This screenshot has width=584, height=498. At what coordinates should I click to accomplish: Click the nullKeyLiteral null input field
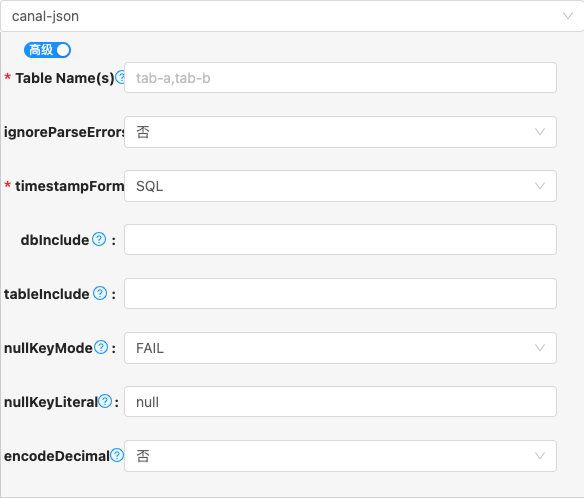(x=340, y=402)
